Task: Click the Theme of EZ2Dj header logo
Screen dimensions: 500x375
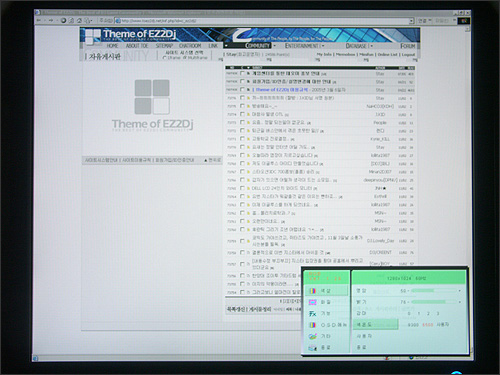Action: pyautogui.click(x=131, y=35)
